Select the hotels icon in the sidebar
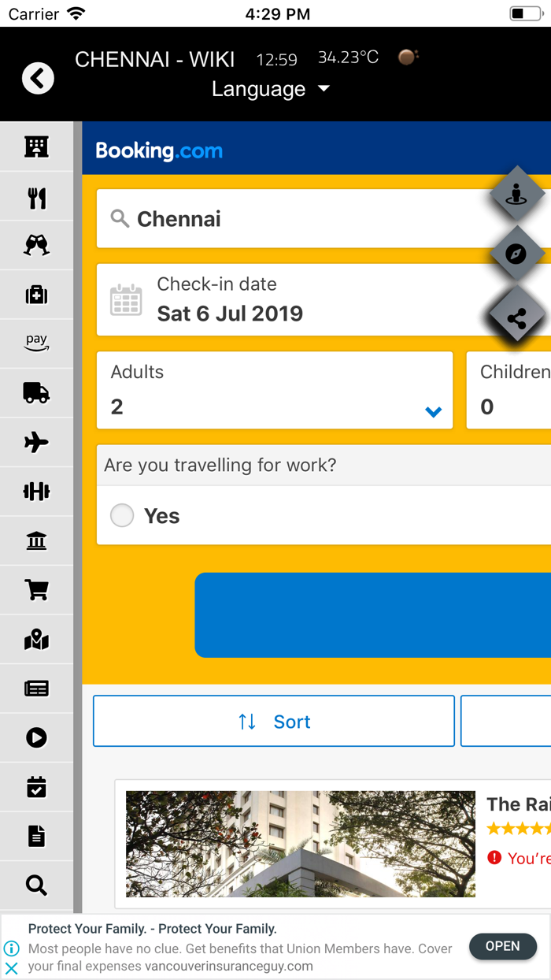The image size is (551, 980). (x=36, y=147)
